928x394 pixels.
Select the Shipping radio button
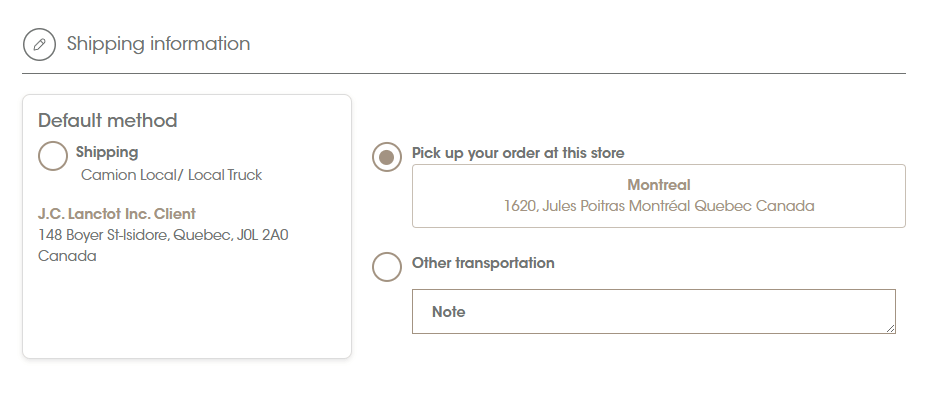point(53,156)
